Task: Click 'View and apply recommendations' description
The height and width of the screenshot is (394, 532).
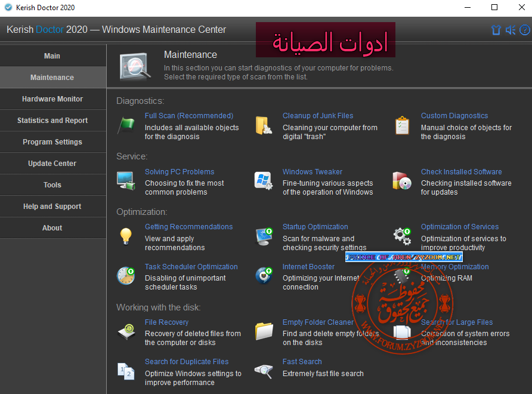Action: 175,243
